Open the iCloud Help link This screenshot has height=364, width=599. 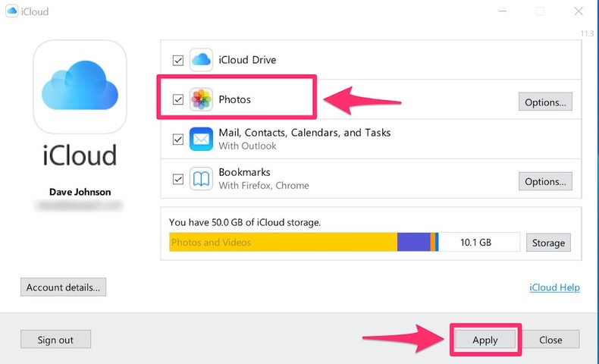[554, 287]
